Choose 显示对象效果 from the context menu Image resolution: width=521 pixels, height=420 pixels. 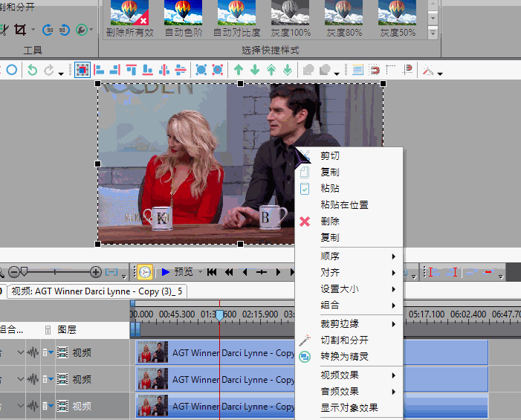349,407
